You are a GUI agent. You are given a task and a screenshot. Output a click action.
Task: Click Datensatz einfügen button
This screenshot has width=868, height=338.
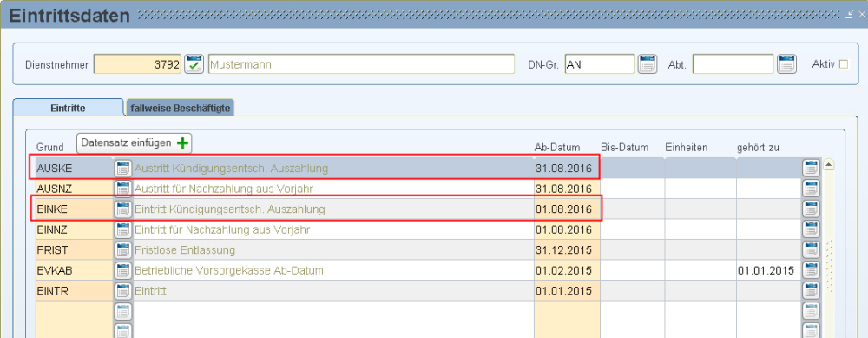(135, 143)
